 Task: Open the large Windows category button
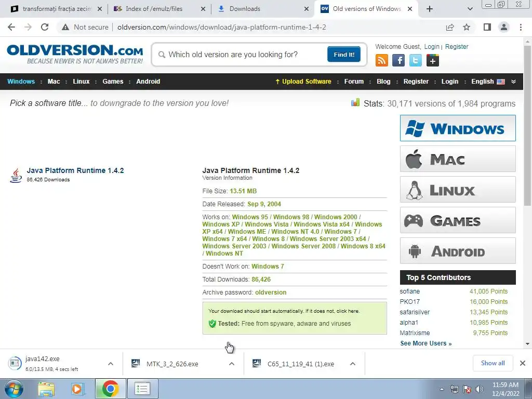(x=458, y=128)
